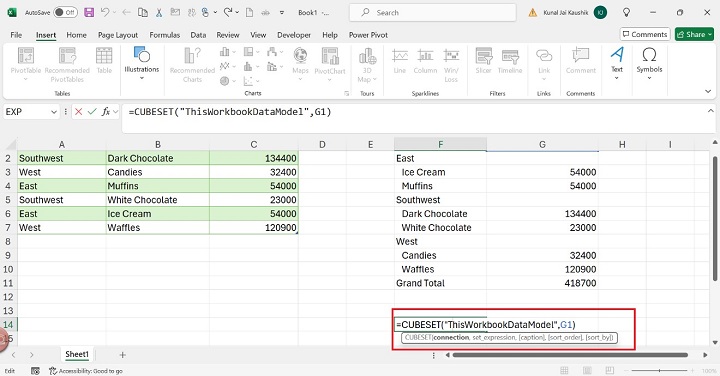Open Touch/Mouse mode dropdown arrow
This screenshot has height=376, width=720.
click(x=215, y=13)
